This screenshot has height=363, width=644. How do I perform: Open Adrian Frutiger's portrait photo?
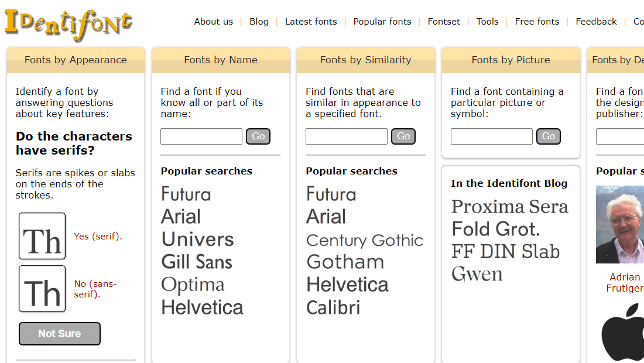(x=620, y=224)
